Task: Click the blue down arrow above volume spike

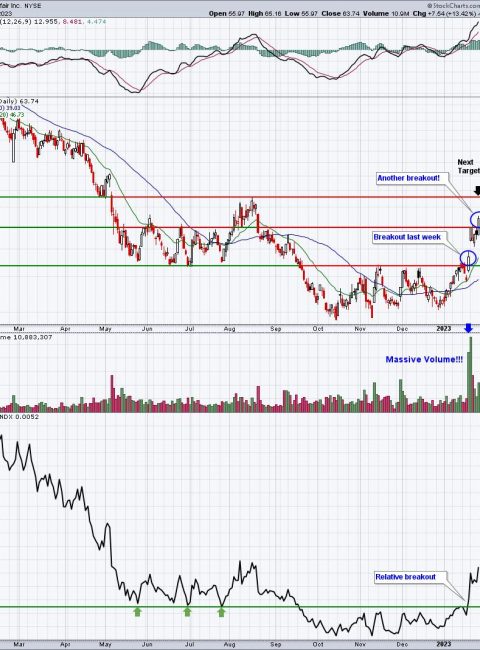Action: 468,328
